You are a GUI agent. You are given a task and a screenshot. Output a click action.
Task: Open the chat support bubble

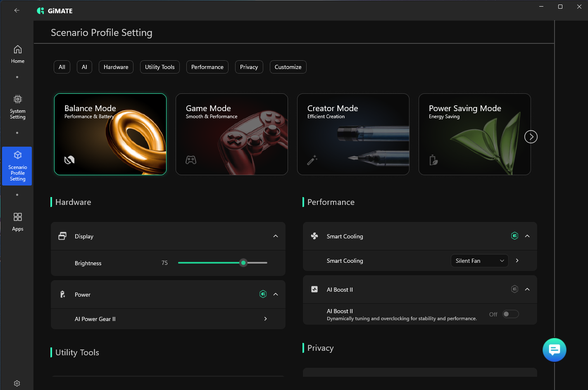coord(554,350)
